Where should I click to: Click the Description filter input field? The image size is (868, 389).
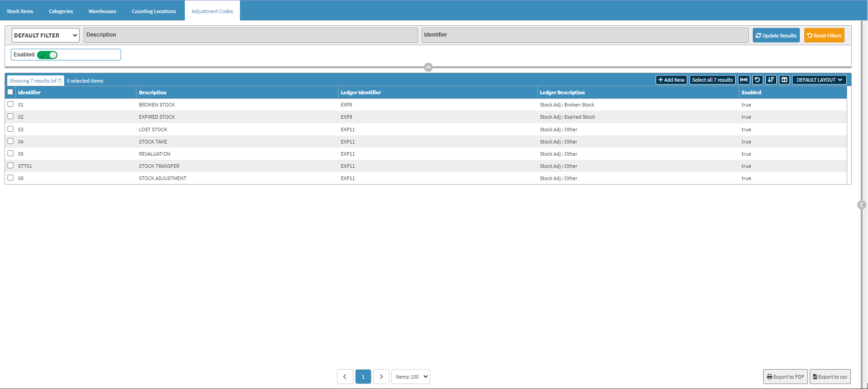[x=250, y=35]
